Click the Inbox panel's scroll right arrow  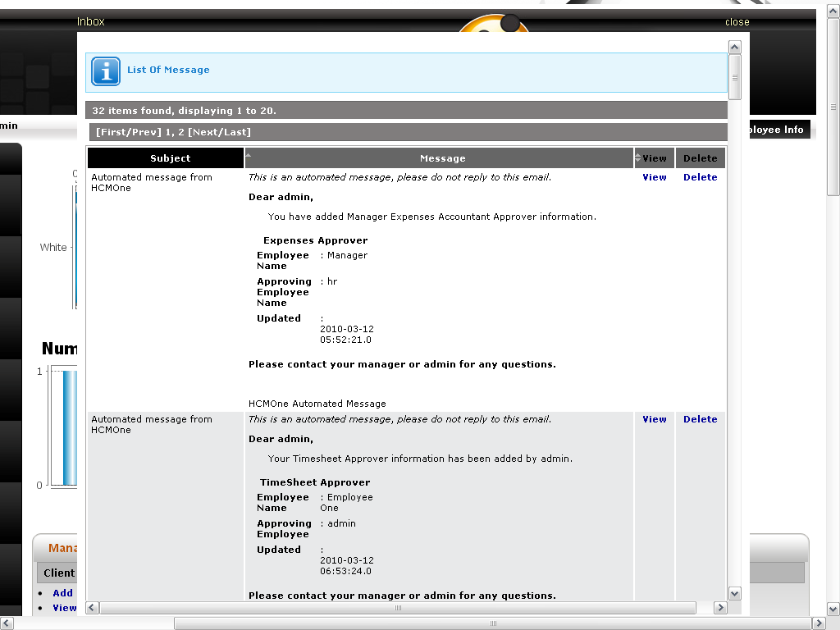[720, 608]
